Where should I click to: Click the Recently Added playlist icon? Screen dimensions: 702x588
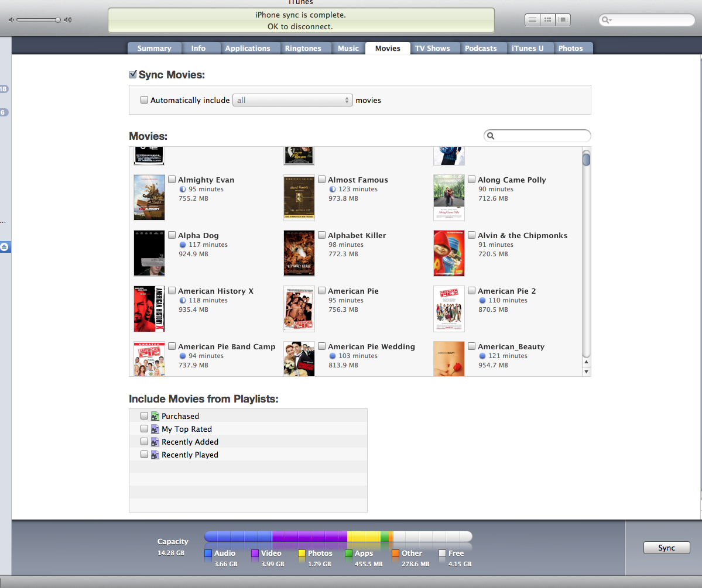click(155, 442)
